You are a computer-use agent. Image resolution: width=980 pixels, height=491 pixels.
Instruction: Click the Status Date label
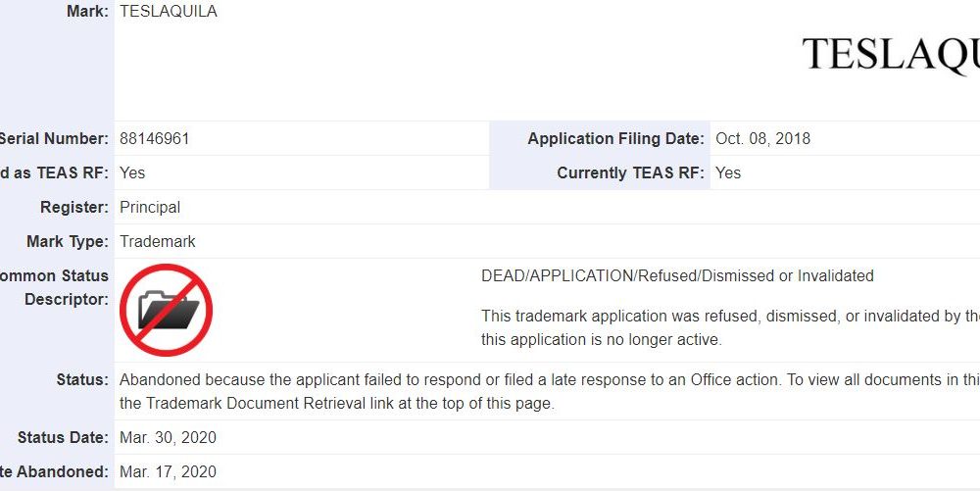click(x=63, y=438)
